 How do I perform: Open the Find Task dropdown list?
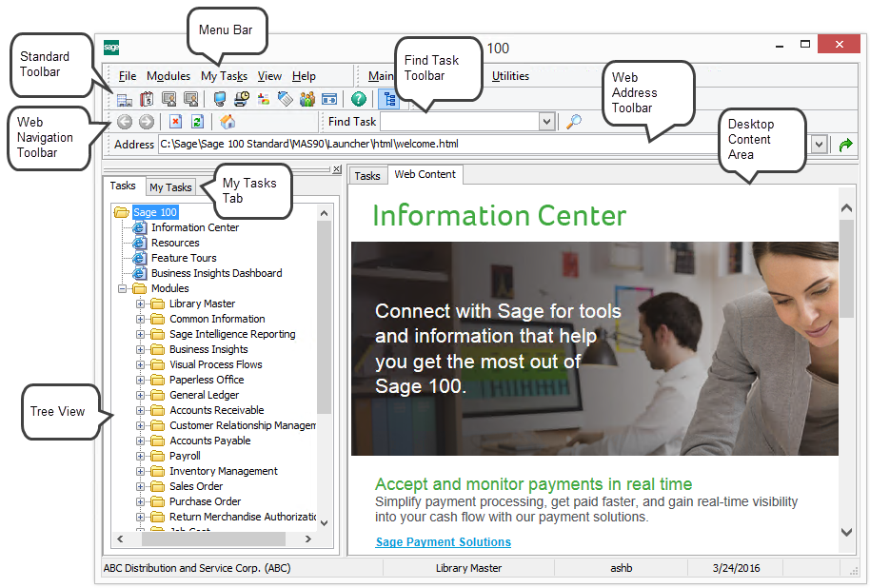click(x=546, y=122)
